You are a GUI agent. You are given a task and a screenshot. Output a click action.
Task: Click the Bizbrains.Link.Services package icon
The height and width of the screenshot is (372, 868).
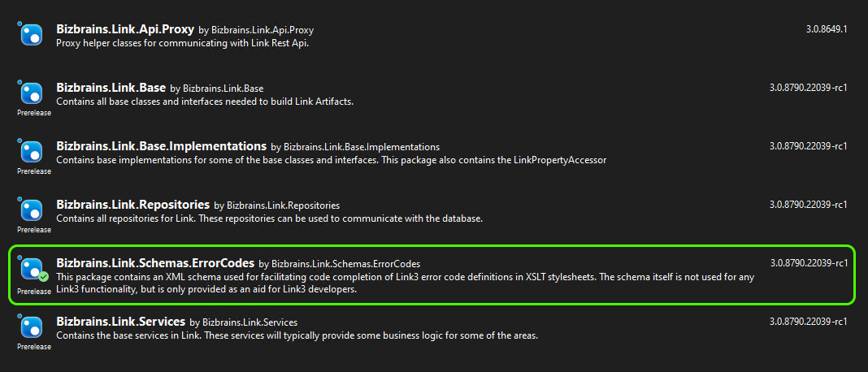[x=31, y=327]
